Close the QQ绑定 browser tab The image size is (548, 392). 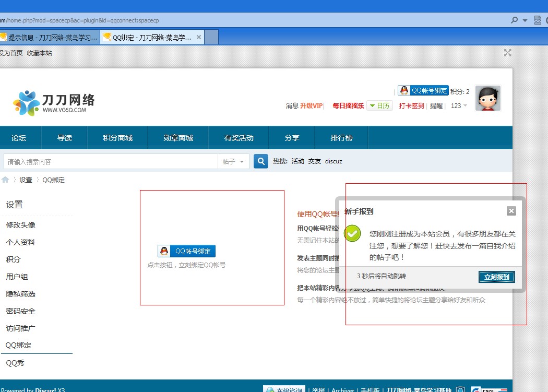198,37
